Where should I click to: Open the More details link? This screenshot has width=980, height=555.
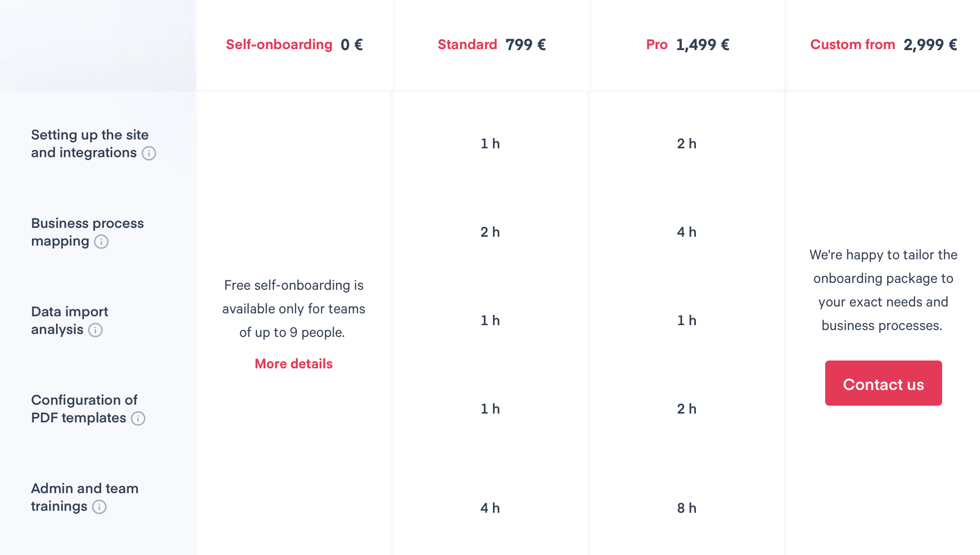coord(293,364)
